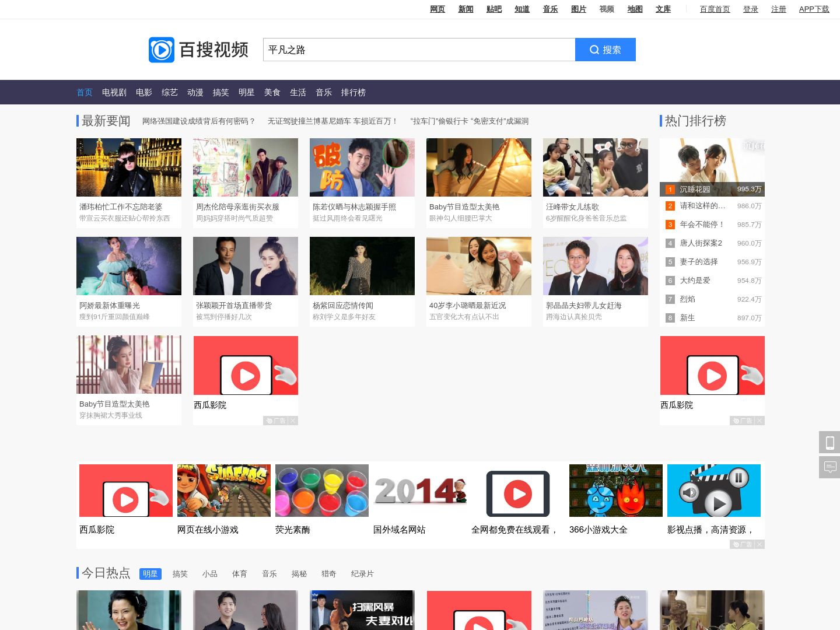Open the 荧光素酶 banner thumbnail
Image resolution: width=840 pixels, height=630 pixels.
322,491
